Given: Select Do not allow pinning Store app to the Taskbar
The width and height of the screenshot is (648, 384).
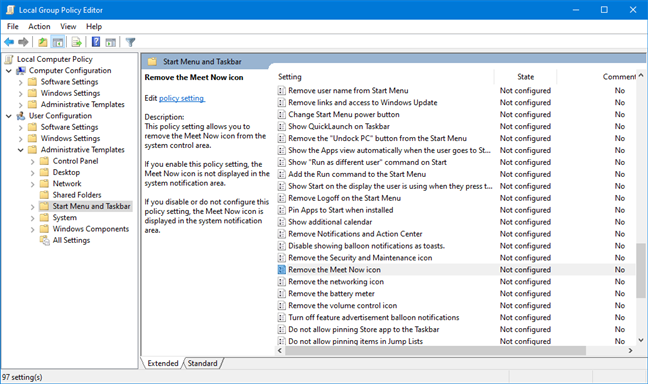Looking at the screenshot, I should click(x=364, y=329).
